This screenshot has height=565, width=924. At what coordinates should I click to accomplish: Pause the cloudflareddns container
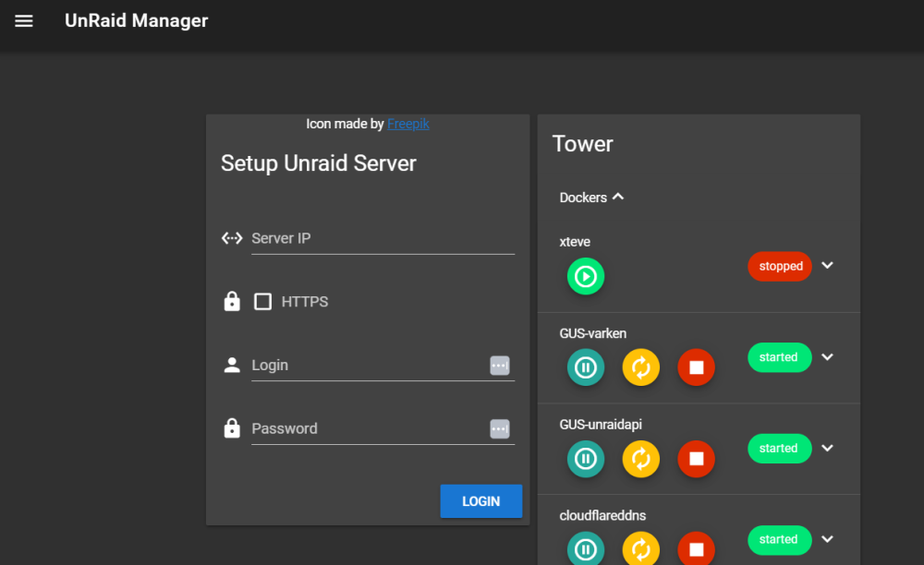[x=585, y=548]
